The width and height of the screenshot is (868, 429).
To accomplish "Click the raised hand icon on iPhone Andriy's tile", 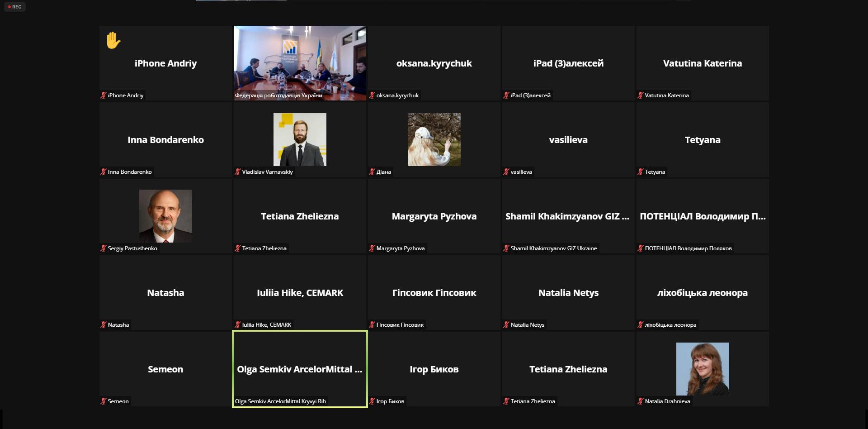I will coord(113,40).
